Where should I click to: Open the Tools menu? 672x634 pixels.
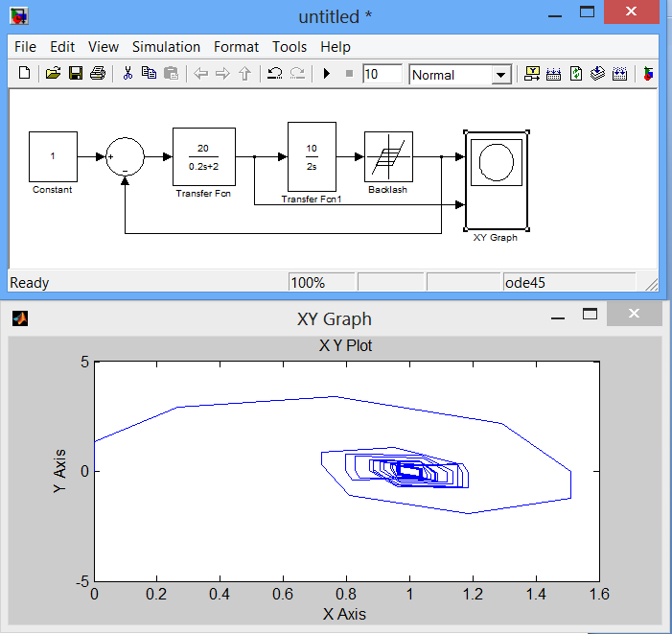click(x=290, y=47)
